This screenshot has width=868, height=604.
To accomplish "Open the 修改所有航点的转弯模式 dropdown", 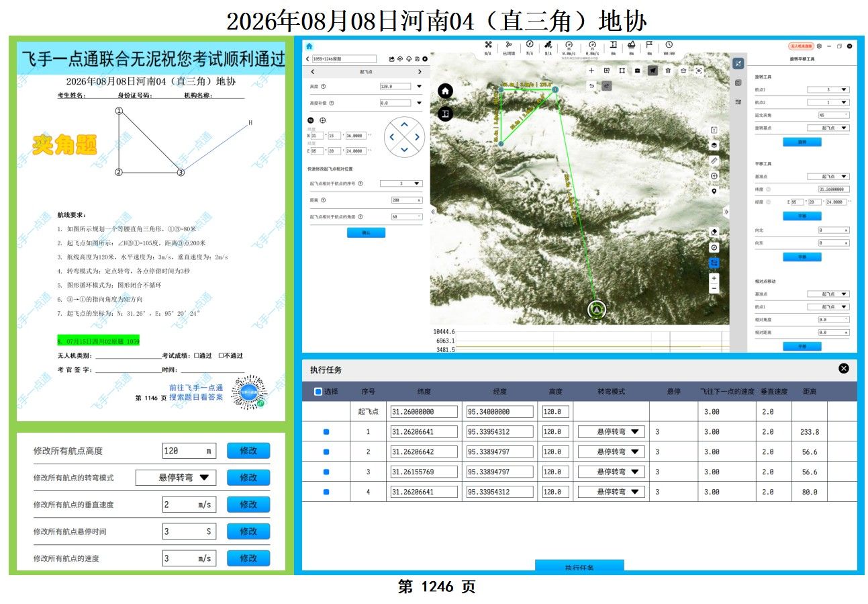I will (x=176, y=478).
